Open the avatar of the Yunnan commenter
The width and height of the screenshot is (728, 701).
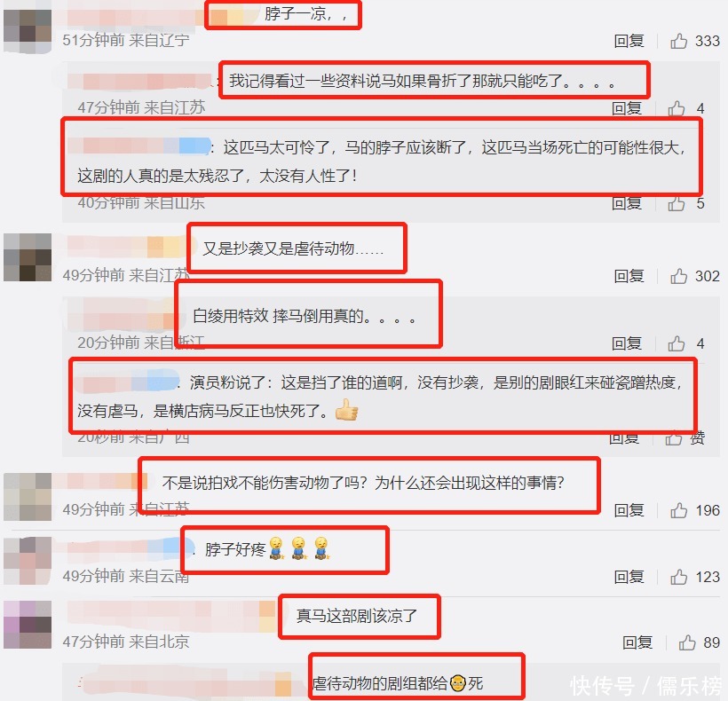tap(28, 561)
